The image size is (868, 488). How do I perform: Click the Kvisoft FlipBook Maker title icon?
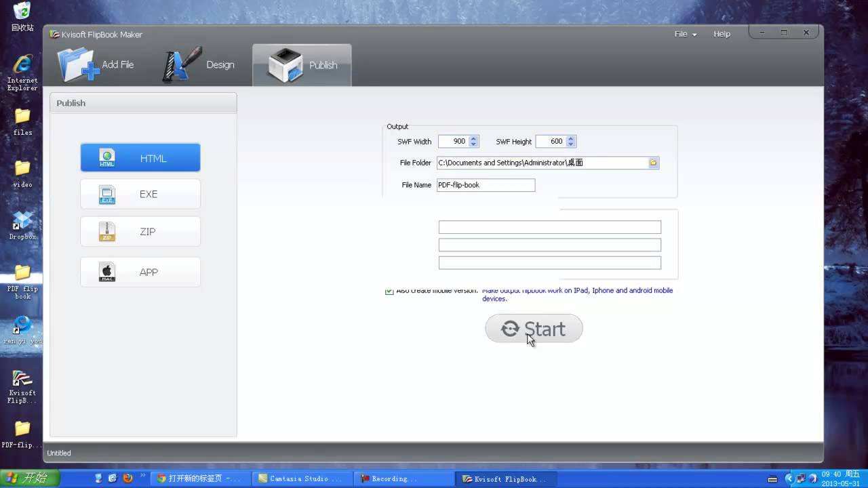coord(54,35)
